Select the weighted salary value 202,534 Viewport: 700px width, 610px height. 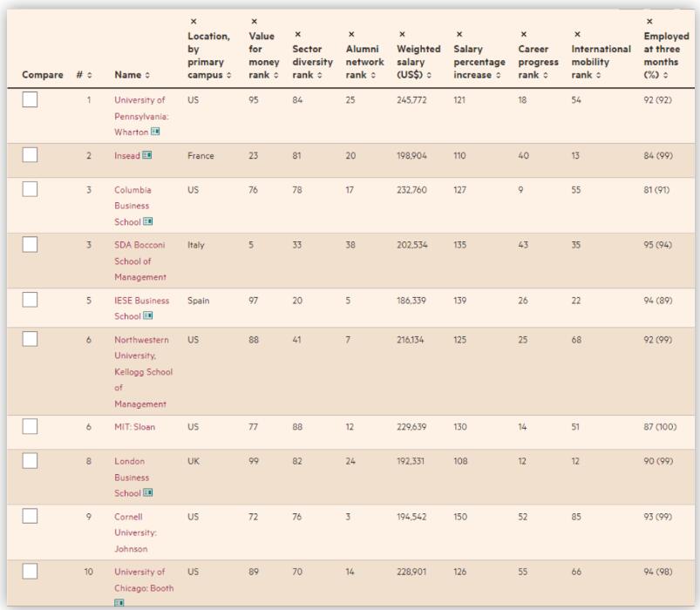(x=412, y=245)
